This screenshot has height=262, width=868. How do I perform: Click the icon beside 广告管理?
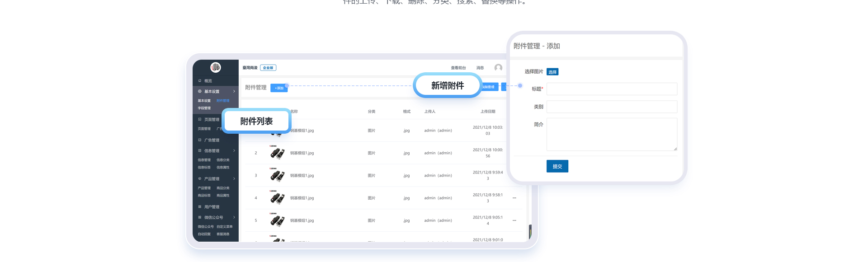pos(200,140)
